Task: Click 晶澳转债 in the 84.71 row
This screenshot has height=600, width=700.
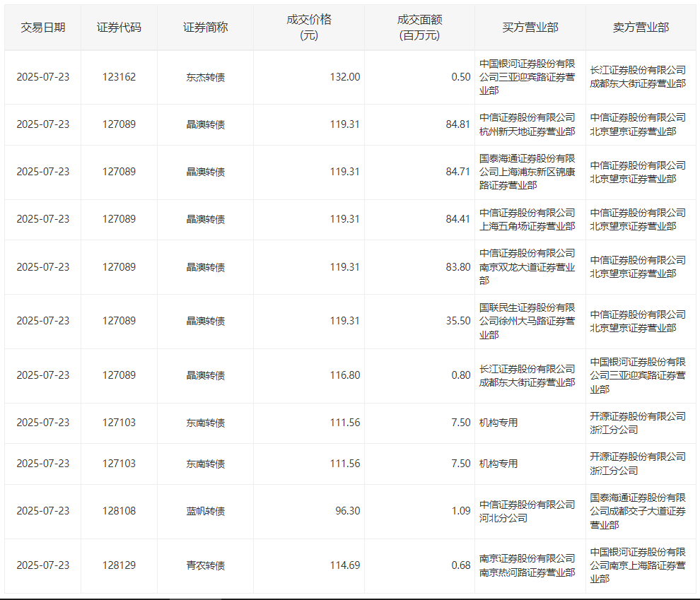Action: pos(205,172)
